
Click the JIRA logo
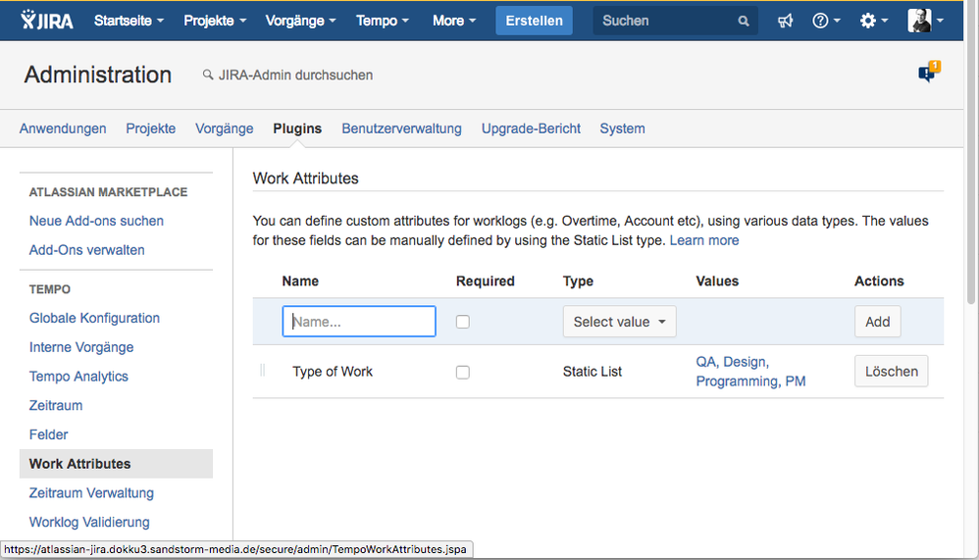pos(47,20)
